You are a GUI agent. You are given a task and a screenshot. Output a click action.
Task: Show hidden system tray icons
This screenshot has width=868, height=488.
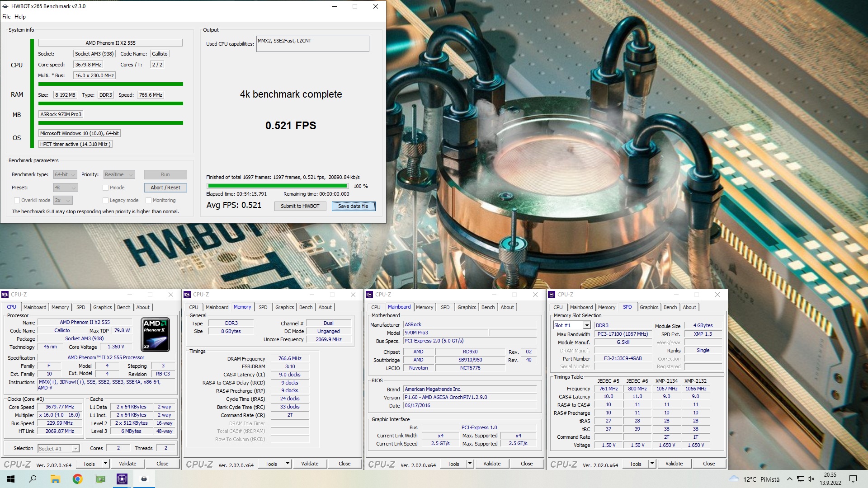(789, 479)
